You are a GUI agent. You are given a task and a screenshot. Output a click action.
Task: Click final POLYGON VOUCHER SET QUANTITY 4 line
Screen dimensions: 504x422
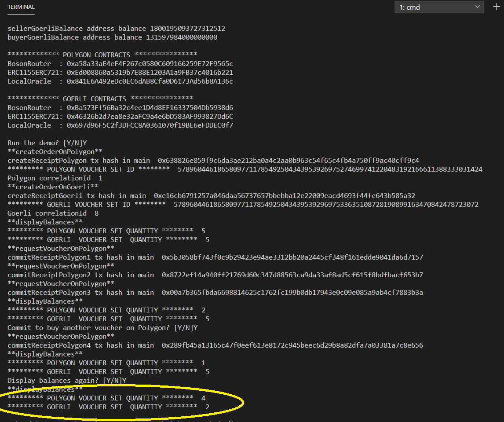106,398
